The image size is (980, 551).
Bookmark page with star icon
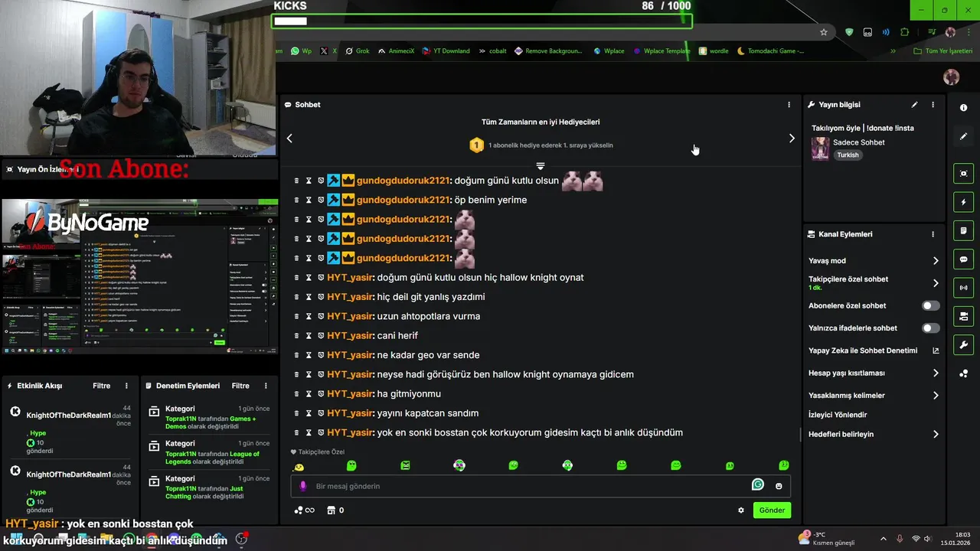824,32
